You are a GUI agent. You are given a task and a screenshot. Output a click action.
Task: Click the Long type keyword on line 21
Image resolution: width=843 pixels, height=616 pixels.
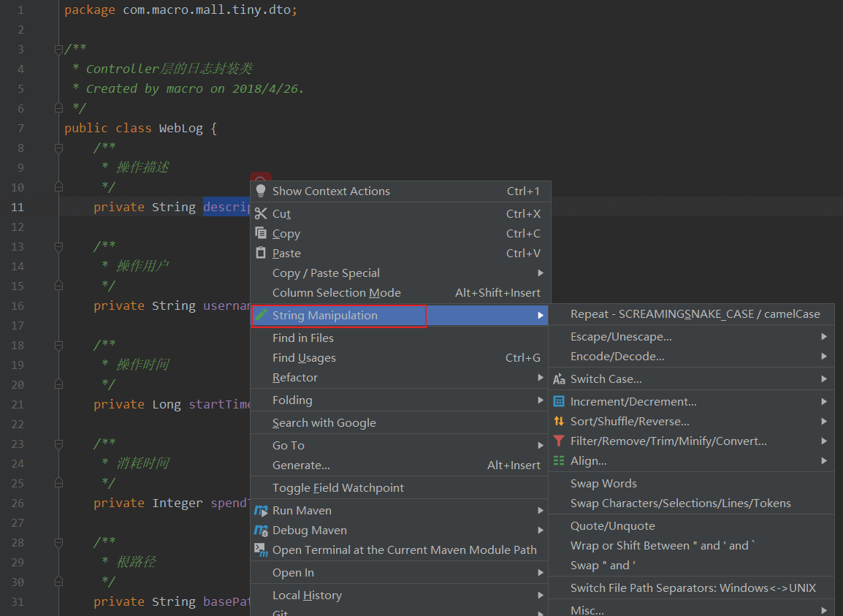coord(166,405)
